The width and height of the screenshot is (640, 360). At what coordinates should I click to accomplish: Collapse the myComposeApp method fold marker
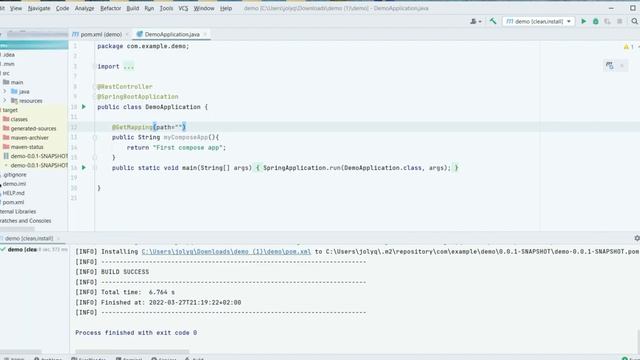(x=95, y=138)
